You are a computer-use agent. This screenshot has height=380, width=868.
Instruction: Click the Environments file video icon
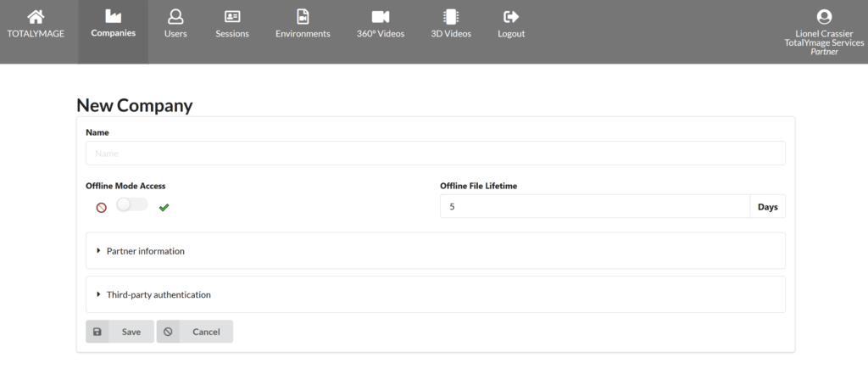[303, 17]
